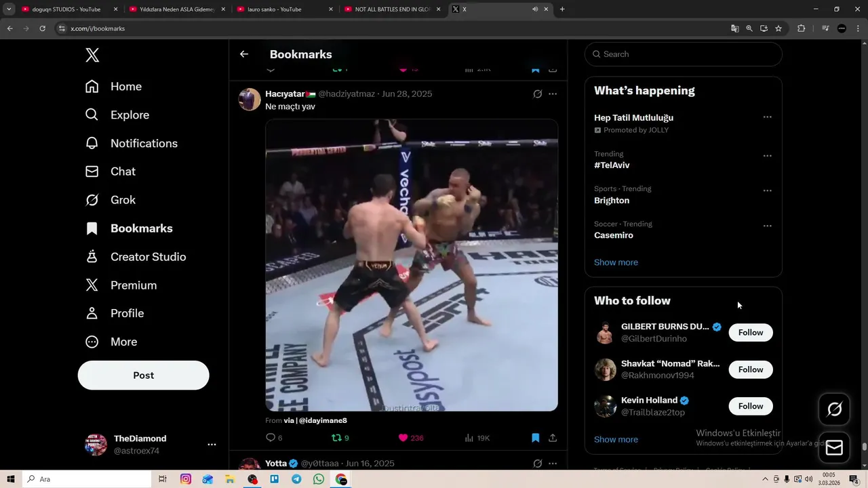Show more under Who to follow
The width and height of the screenshot is (868, 488).
[x=616, y=439]
